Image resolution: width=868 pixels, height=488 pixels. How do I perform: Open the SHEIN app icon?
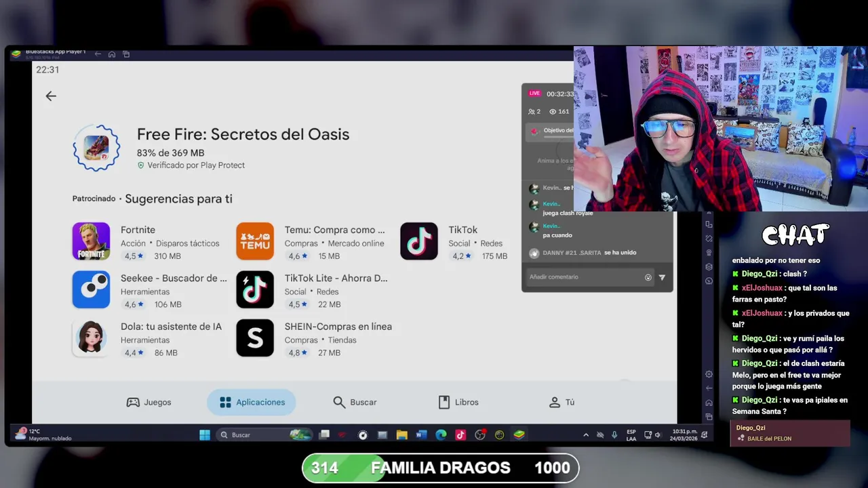pyautogui.click(x=255, y=338)
